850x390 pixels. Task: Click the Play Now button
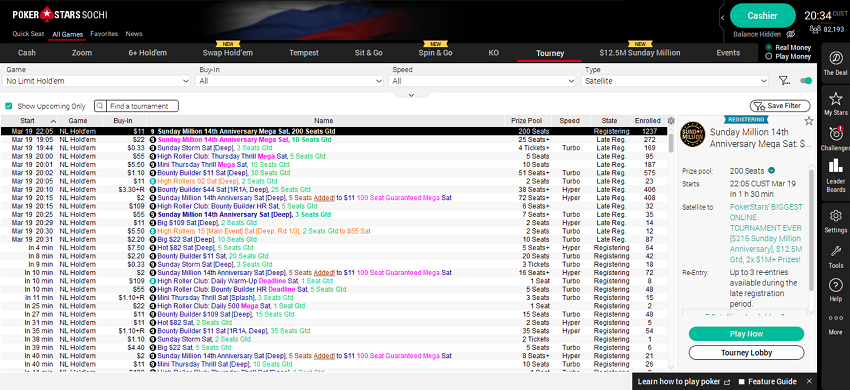tap(746, 334)
